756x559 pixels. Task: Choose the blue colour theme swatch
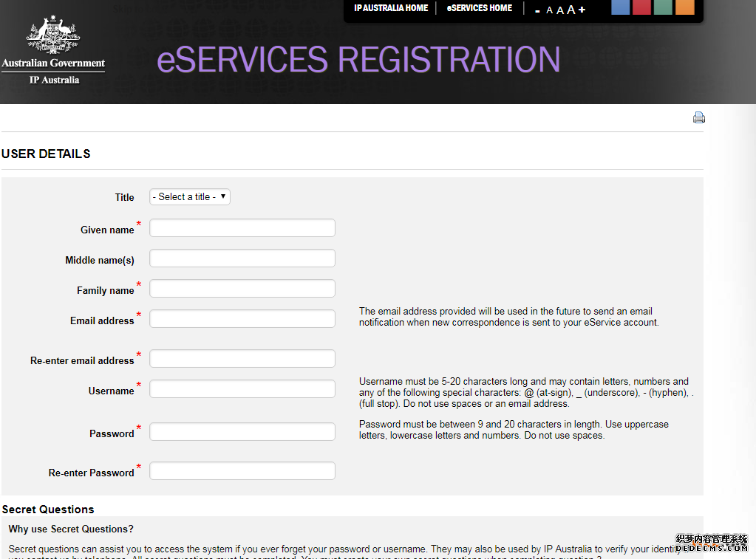click(x=620, y=7)
